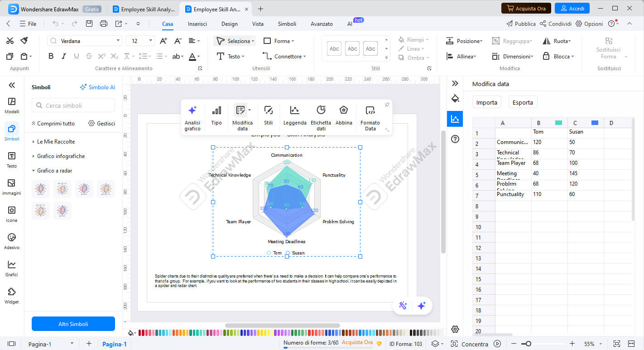Click the Simbolo AI link
Viewport: 644px width, 350px height.
pyautogui.click(x=97, y=87)
